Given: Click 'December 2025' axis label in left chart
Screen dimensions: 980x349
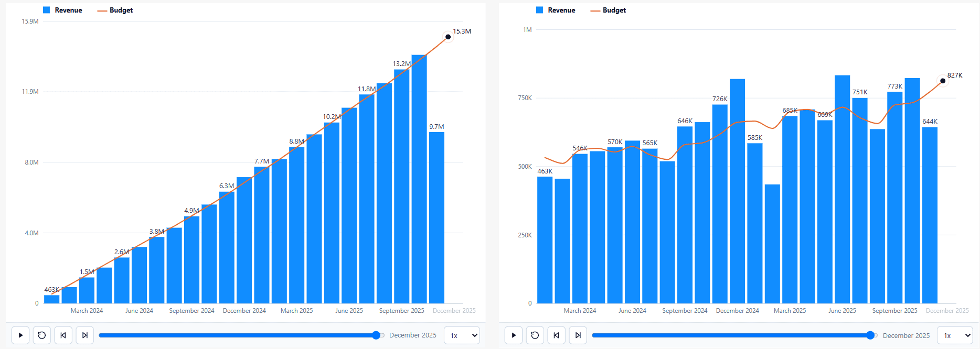Looking at the screenshot, I should (454, 311).
